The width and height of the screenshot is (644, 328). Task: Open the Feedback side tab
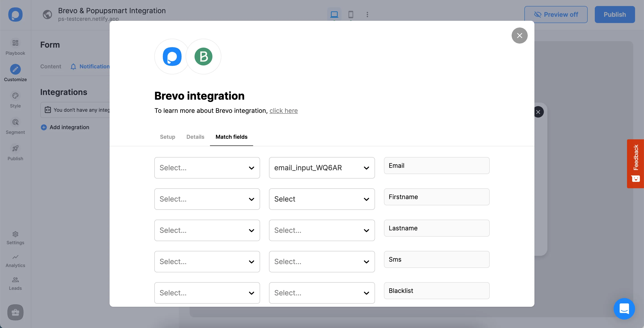(x=635, y=164)
